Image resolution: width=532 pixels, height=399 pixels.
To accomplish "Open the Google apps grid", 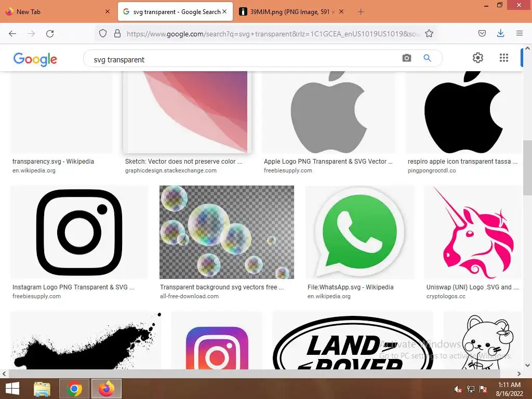I will pos(504,58).
